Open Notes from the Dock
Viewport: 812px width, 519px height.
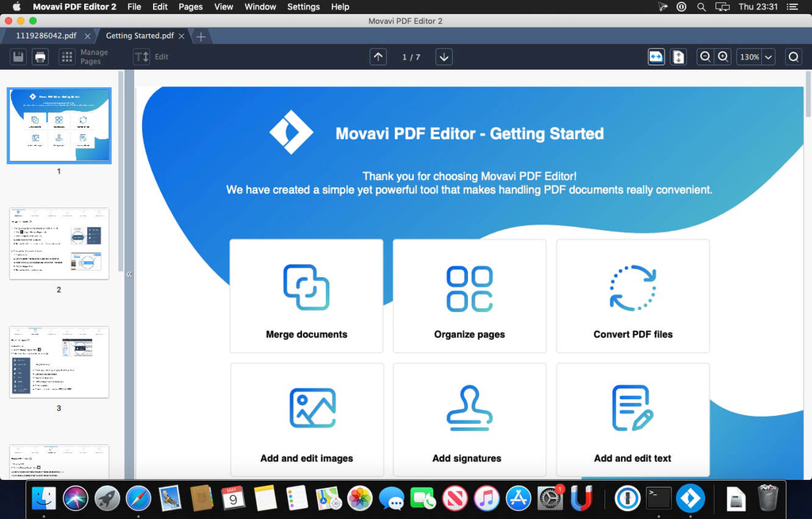tap(266, 499)
